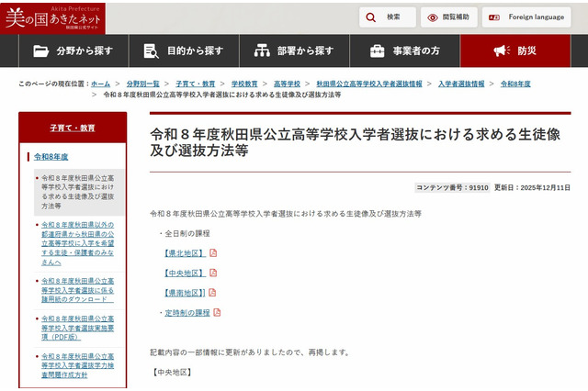Click the eye icon for 閲覧補助
The image size is (588, 391).
click(433, 17)
